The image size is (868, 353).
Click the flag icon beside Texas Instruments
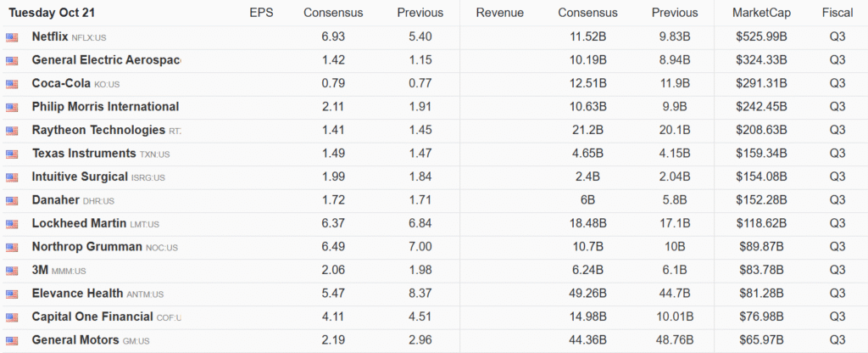point(12,154)
